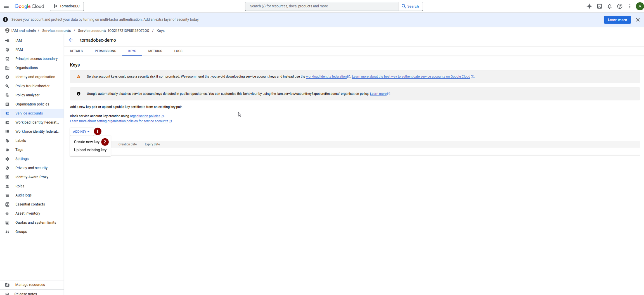Click the back arrow beside tornadobec-demo
644x295 pixels.
(71, 40)
